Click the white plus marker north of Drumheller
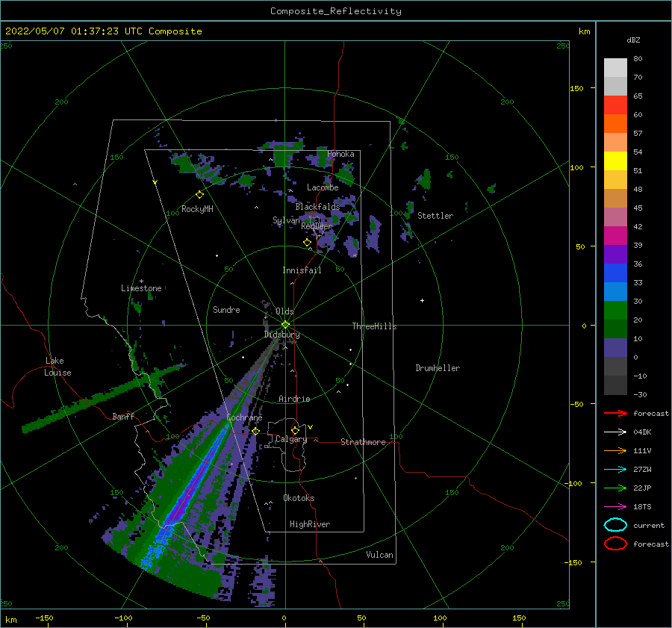672x628 pixels. pos(422,300)
